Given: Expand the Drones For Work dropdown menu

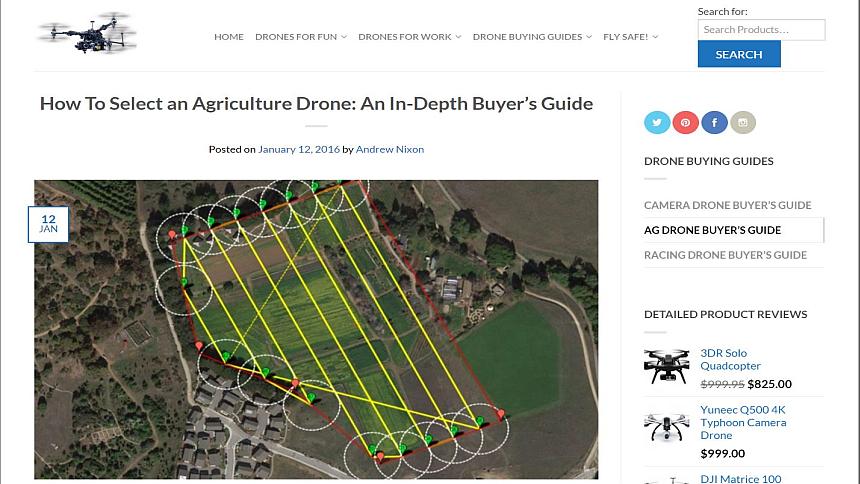Looking at the screenshot, I should coord(410,37).
